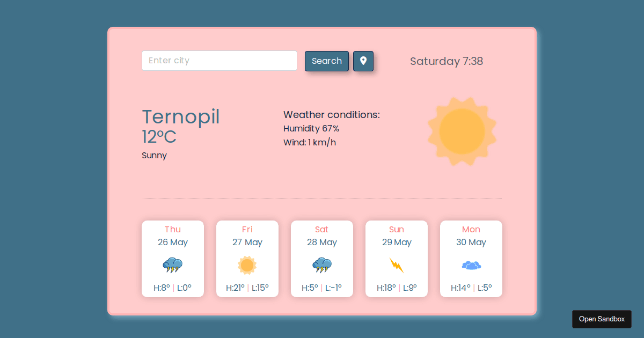Click the city name Ternopil
The height and width of the screenshot is (338, 644).
coord(180,117)
